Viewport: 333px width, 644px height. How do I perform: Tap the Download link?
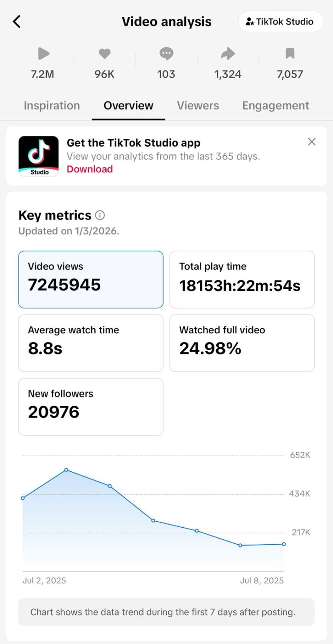90,169
